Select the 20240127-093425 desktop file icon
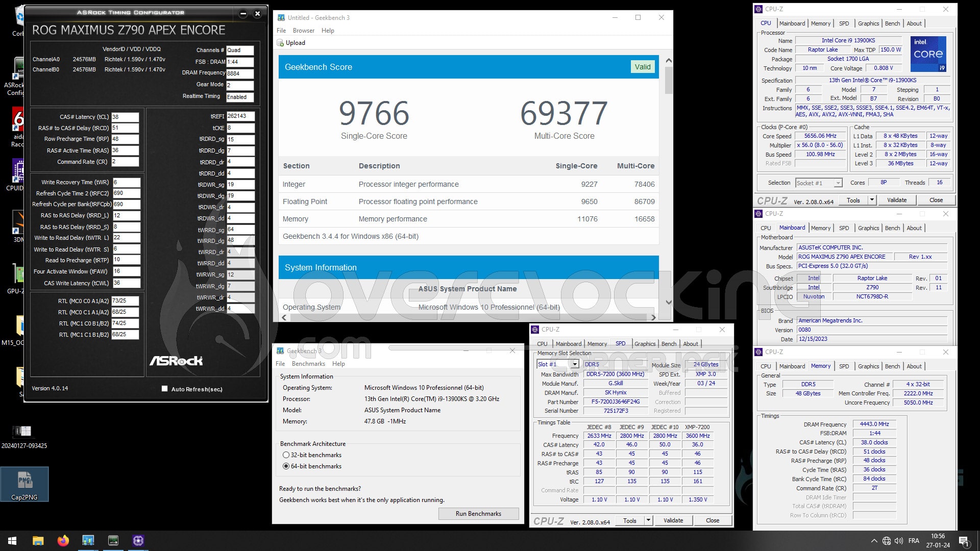 (x=24, y=437)
